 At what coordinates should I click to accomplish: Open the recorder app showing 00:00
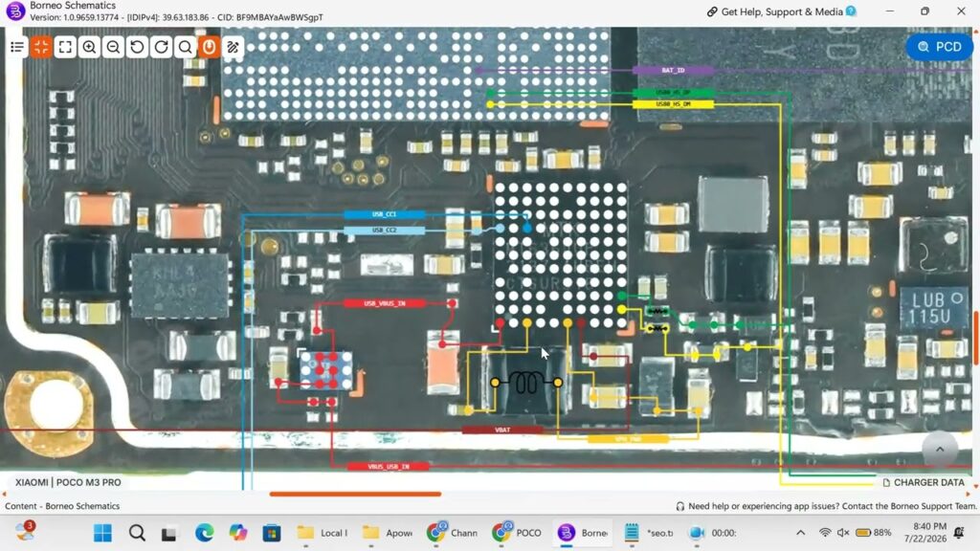(x=713, y=533)
